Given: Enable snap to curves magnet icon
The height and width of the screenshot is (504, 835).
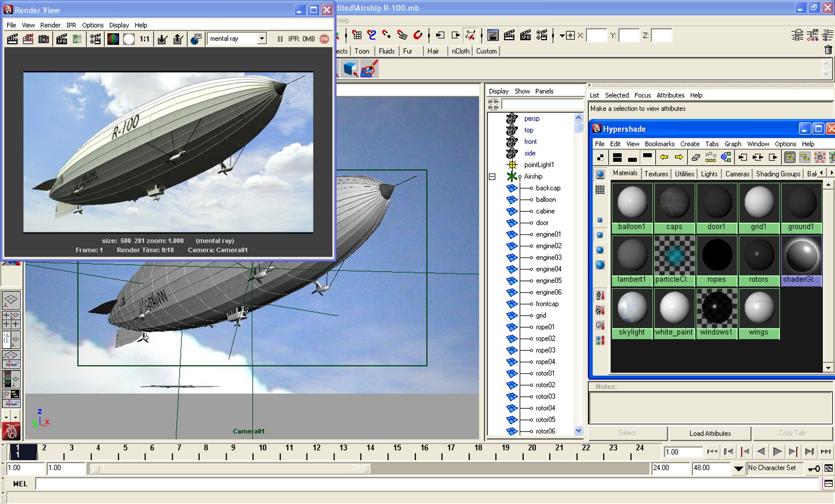Looking at the screenshot, I should click(x=372, y=35).
